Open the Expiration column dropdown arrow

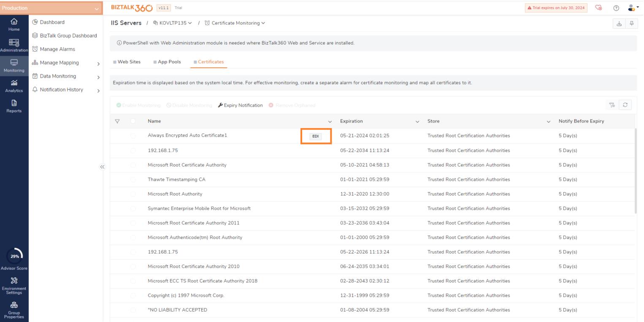click(x=417, y=121)
